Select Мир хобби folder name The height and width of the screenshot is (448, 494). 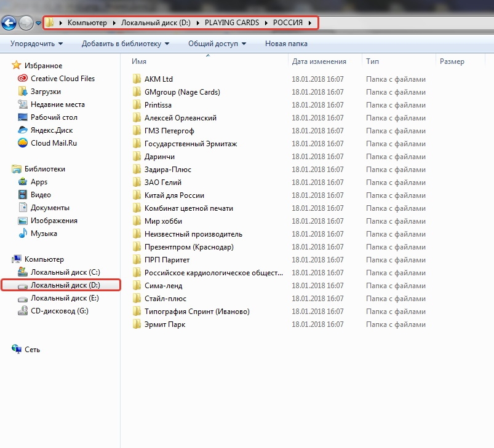click(x=163, y=221)
